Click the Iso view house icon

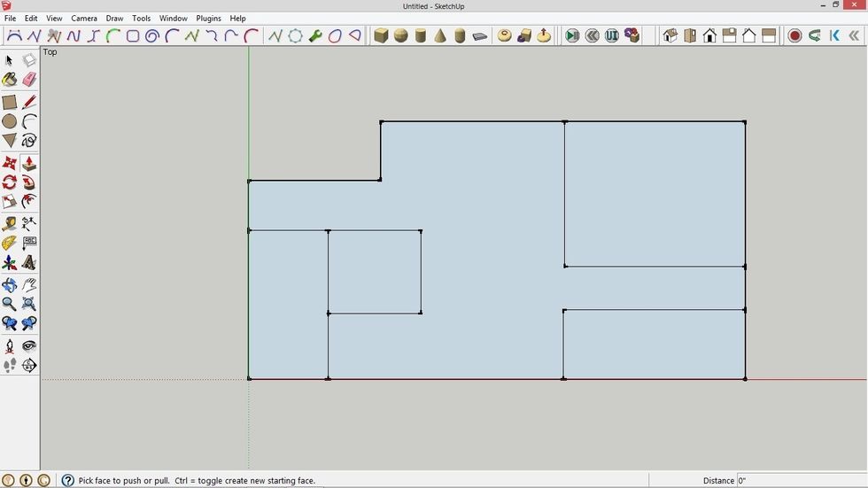pos(670,36)
